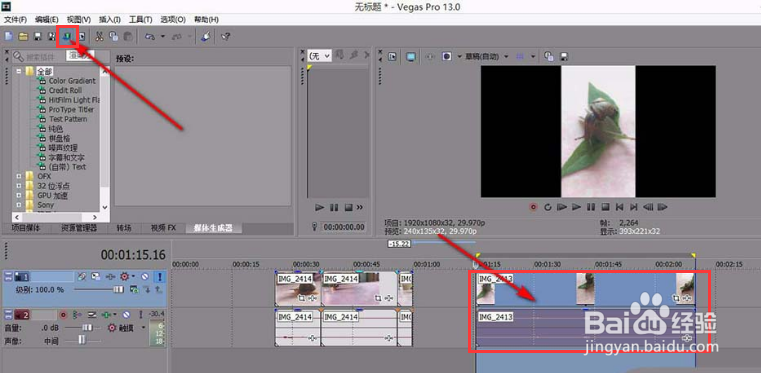Expand the OFX folder
Image resolution: width=761 pixels, height=373 pixels.
point(18,176)
